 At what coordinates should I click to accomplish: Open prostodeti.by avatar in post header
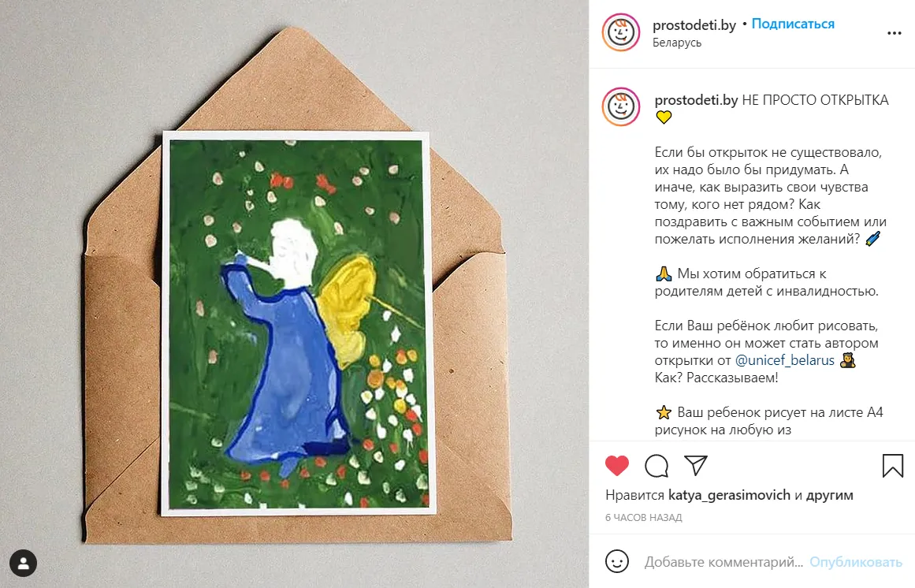[621, 32]
